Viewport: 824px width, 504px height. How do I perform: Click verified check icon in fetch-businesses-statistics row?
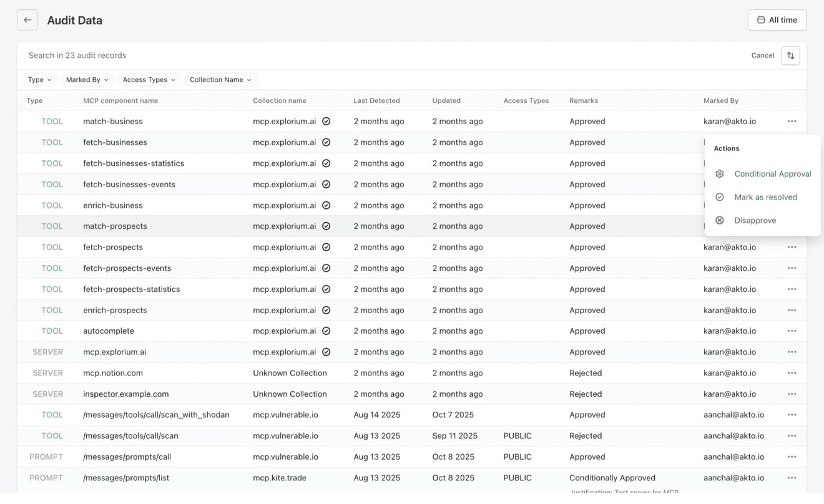click(x=326, y=163)
